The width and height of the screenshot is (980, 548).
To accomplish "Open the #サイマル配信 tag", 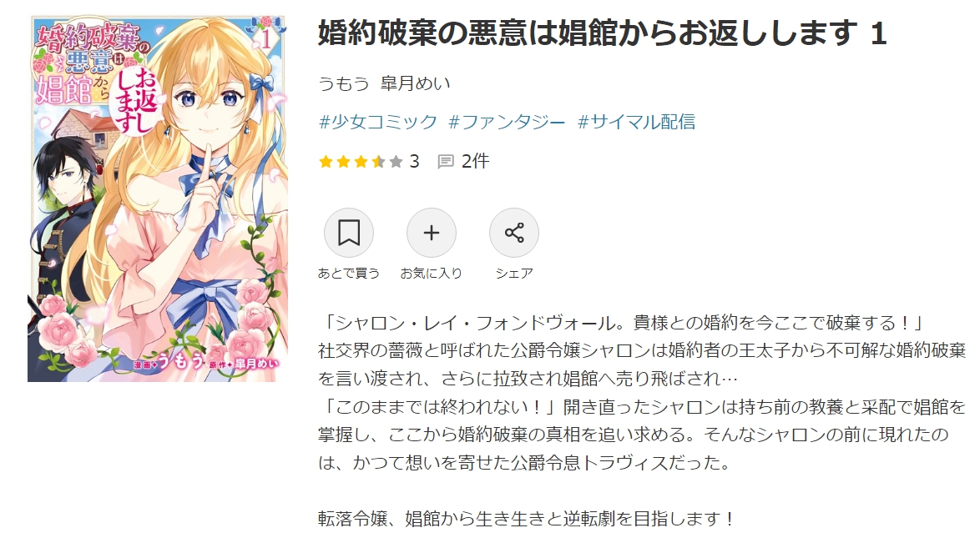I will pyautogui.click(x=636, y=121).
